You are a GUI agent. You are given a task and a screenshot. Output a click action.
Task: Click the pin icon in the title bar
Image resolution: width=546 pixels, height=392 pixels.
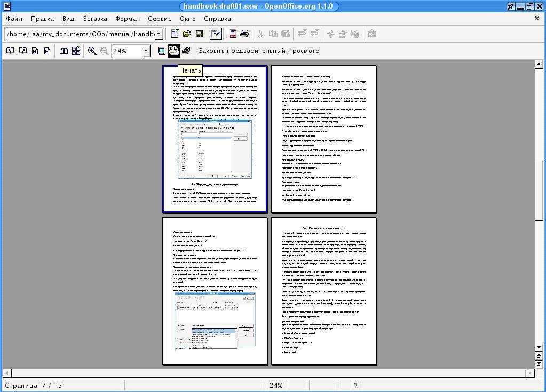510,6
